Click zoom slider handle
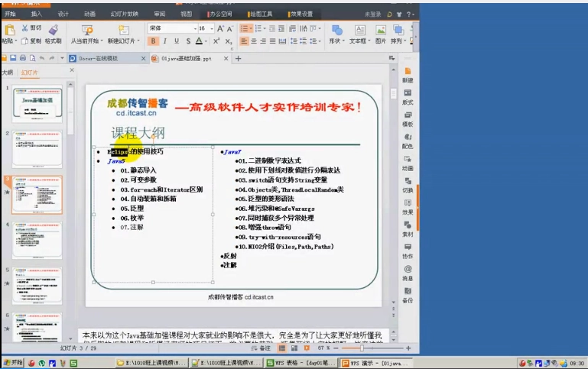The width and height of the screenshot is (588, 369). point(362,348)
